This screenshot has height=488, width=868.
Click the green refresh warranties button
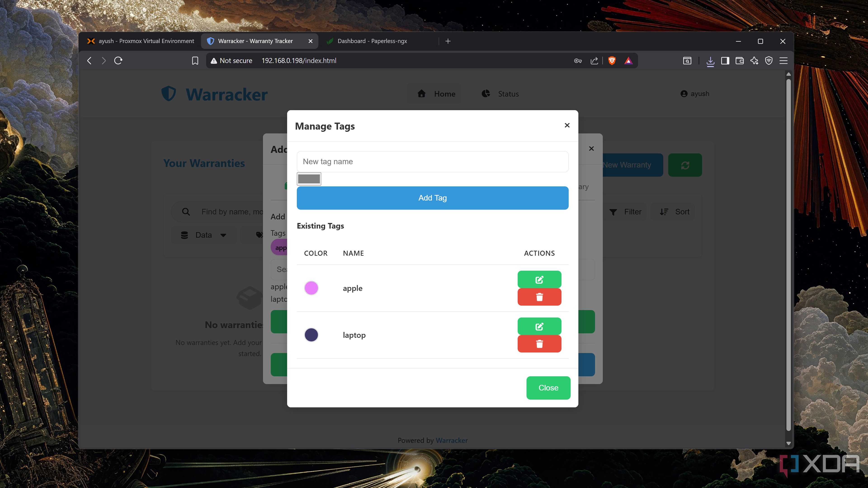pyautogui.click(x=685, y=165)
